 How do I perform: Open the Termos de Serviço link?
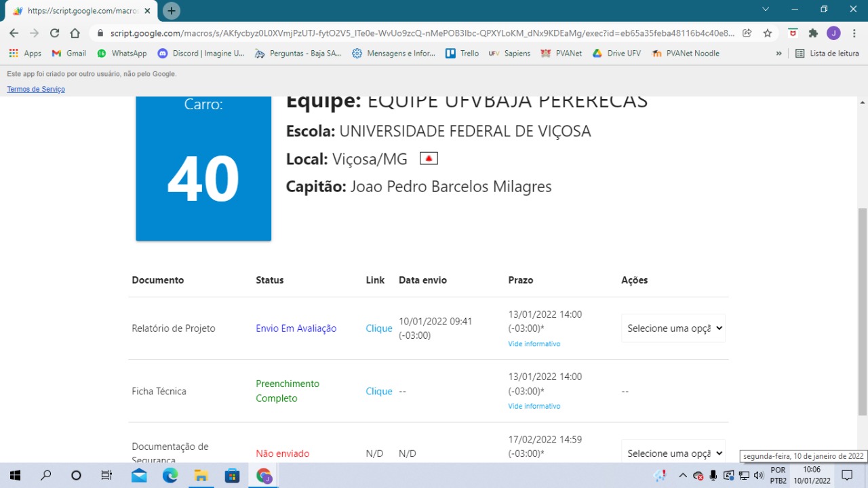pos(36,89)
